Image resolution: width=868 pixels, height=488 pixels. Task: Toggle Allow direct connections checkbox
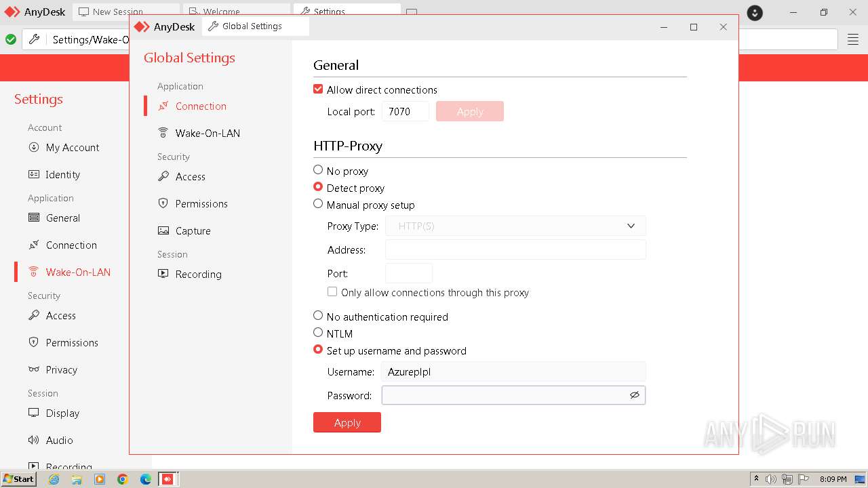click(x=318, y=89)
